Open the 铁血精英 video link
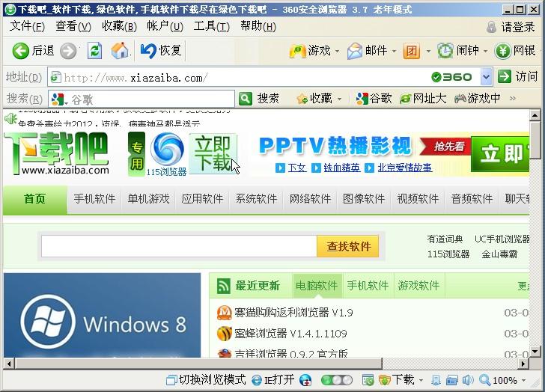 [x=341, y=168]
